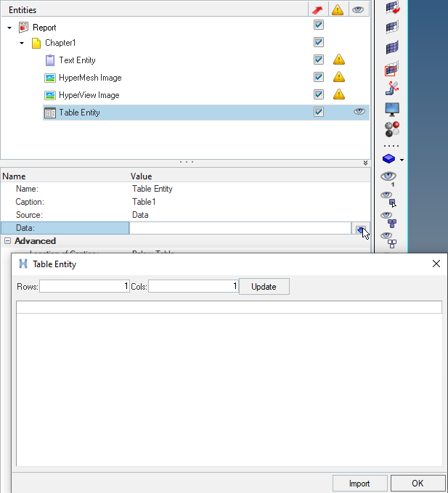Click the HyperView Image picture icon

[x=50, y=95]
